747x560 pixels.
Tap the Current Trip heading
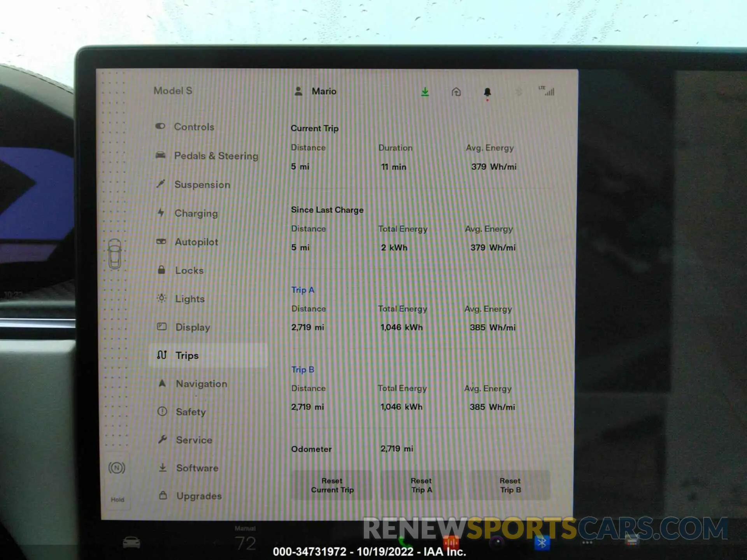315,128
